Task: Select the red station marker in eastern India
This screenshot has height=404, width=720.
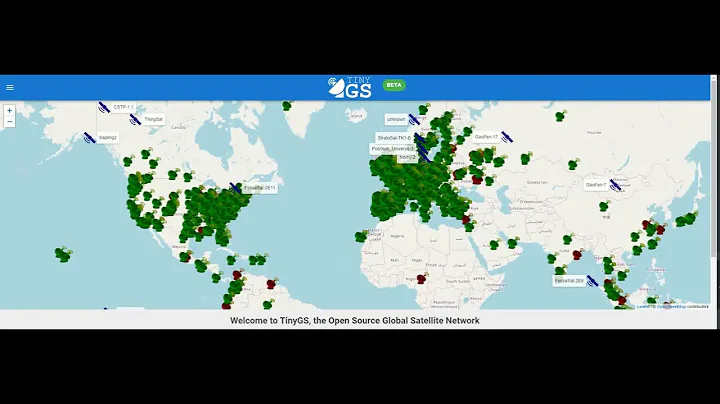Action: [578, 254]
